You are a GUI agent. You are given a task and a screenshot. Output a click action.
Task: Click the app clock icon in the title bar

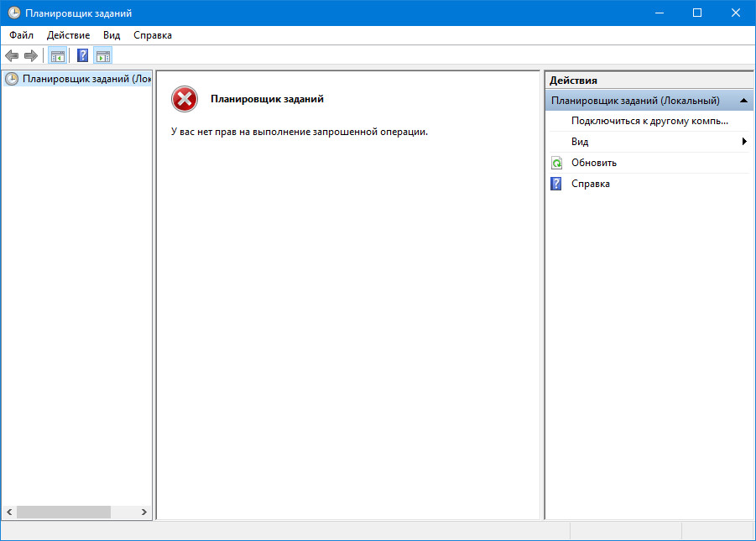14,13
